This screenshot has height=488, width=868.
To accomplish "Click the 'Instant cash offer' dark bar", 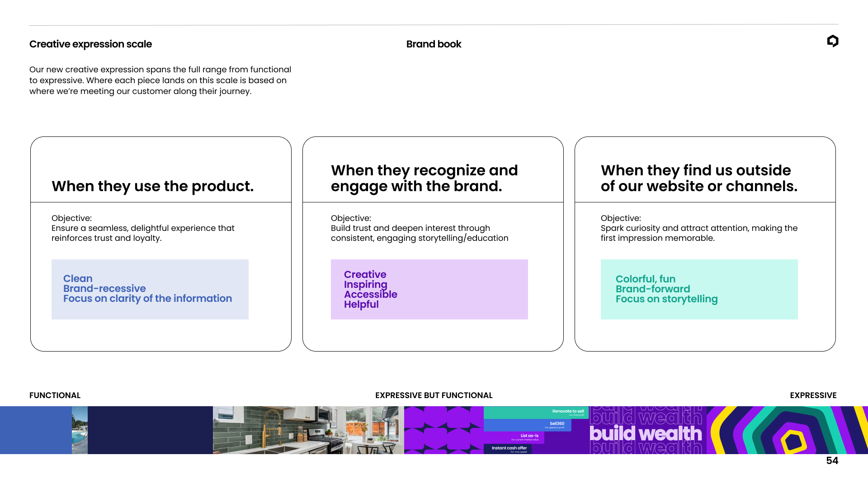I will pos(508,449).
